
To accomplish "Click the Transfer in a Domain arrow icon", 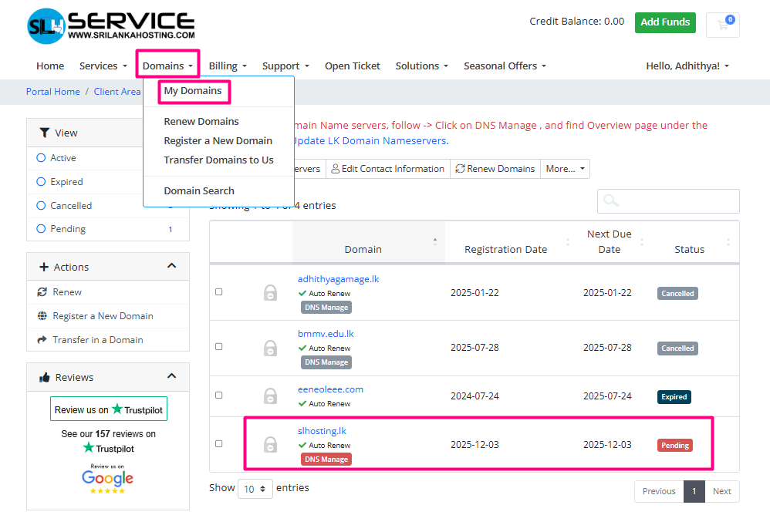I will (x=42, y=340).
